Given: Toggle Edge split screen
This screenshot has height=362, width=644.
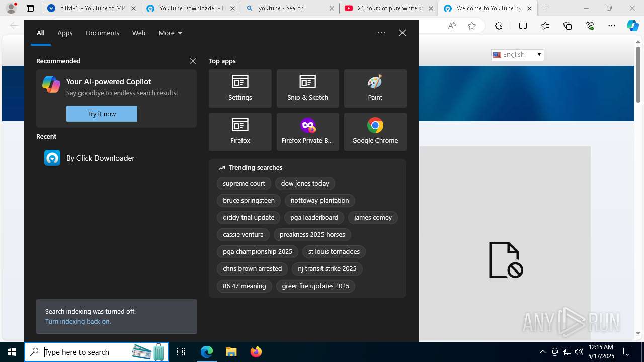Looking at the screenshot, I should [523, 26].
